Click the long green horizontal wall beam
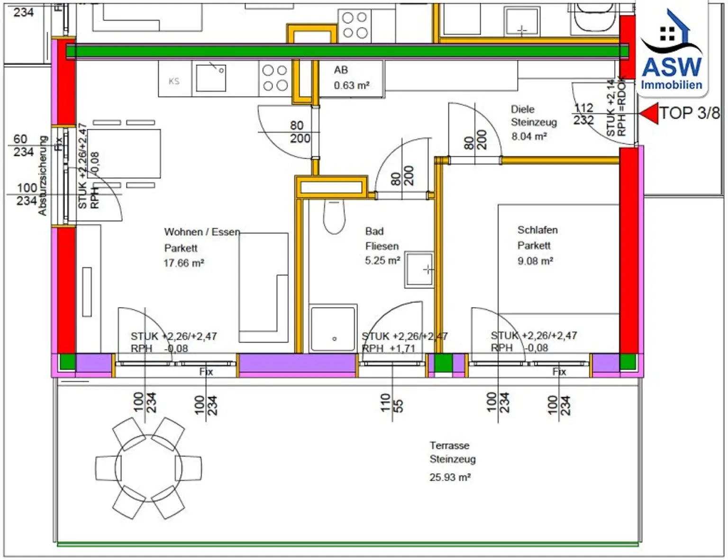The height and width of the screenshot is (560, 728). click(347, 51)
